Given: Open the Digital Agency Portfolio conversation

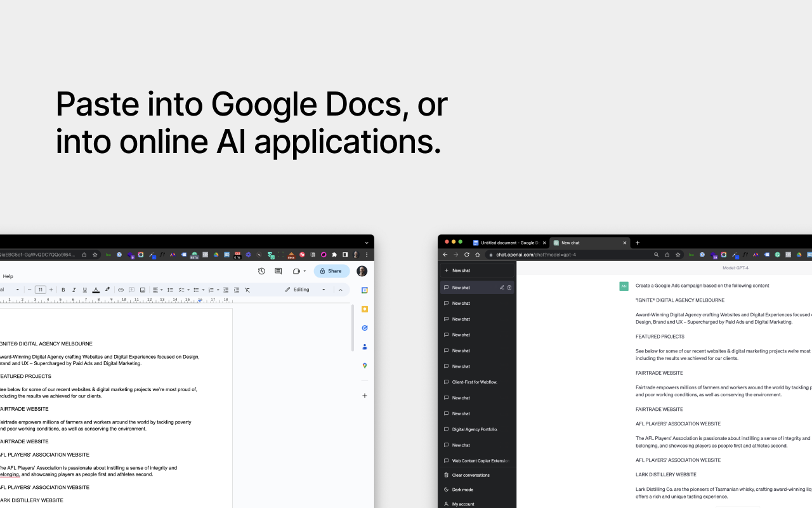Looking at the screenshot, I should pos(477,429).
